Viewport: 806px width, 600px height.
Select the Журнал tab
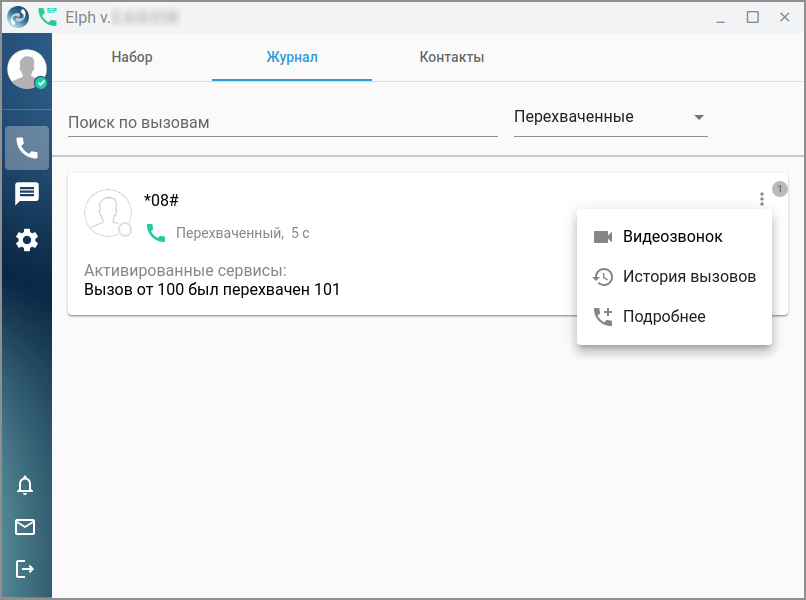click(292, 57)
